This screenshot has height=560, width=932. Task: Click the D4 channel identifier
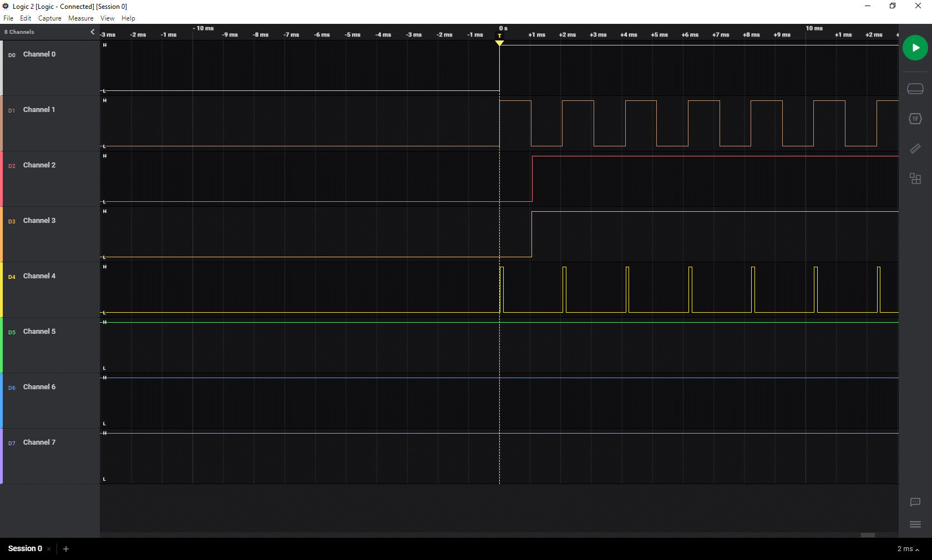point(12,277)
